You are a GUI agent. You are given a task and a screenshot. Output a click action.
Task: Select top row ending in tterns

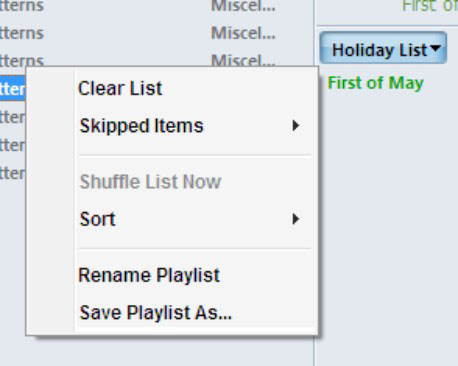pos(22,6)
